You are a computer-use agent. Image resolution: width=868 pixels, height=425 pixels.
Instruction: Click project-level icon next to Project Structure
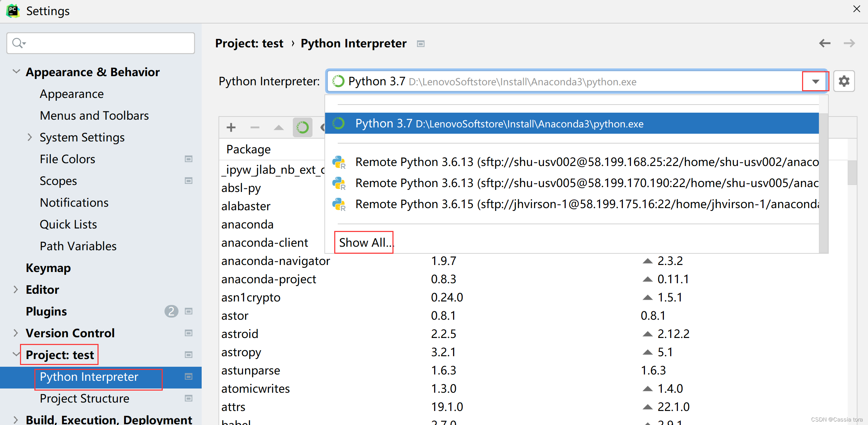coord(188,398)
